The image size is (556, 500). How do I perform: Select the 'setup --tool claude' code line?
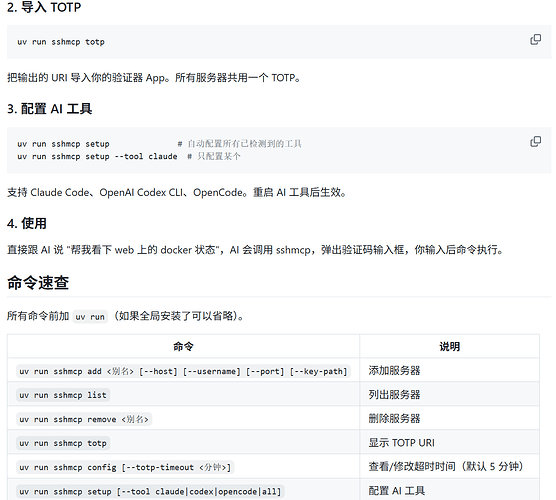pos(97,156)
